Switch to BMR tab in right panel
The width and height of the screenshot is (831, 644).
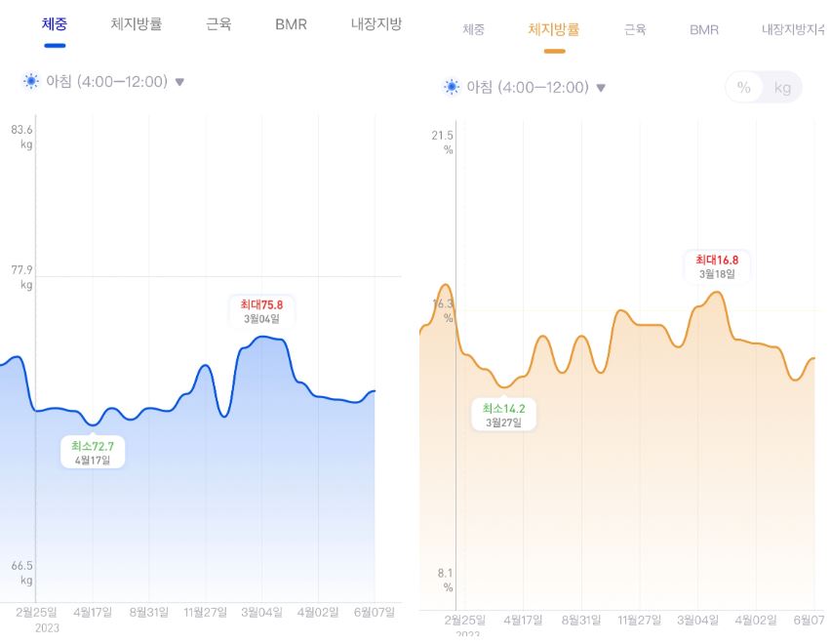coord(704,30)
